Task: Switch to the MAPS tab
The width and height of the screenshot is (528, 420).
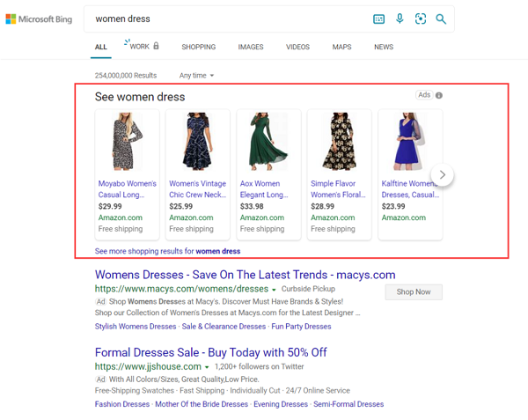Action: [x=341, y=48]
